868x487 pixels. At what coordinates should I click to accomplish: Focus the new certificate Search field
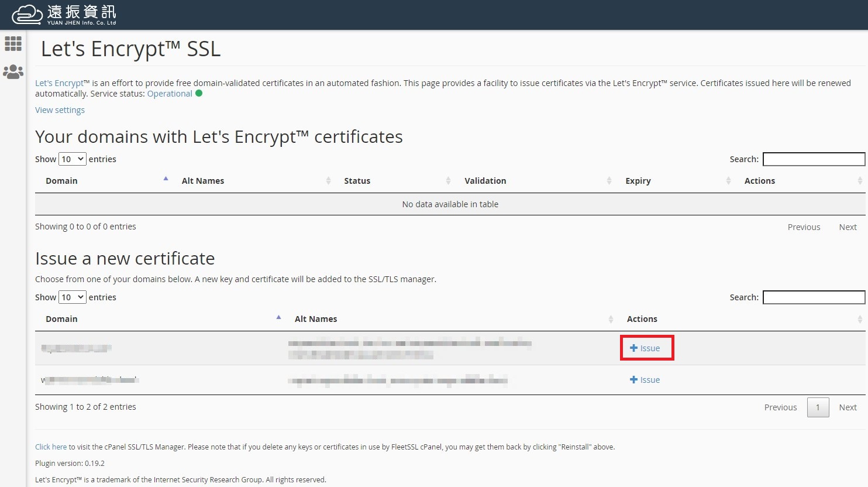coord(814,297)
